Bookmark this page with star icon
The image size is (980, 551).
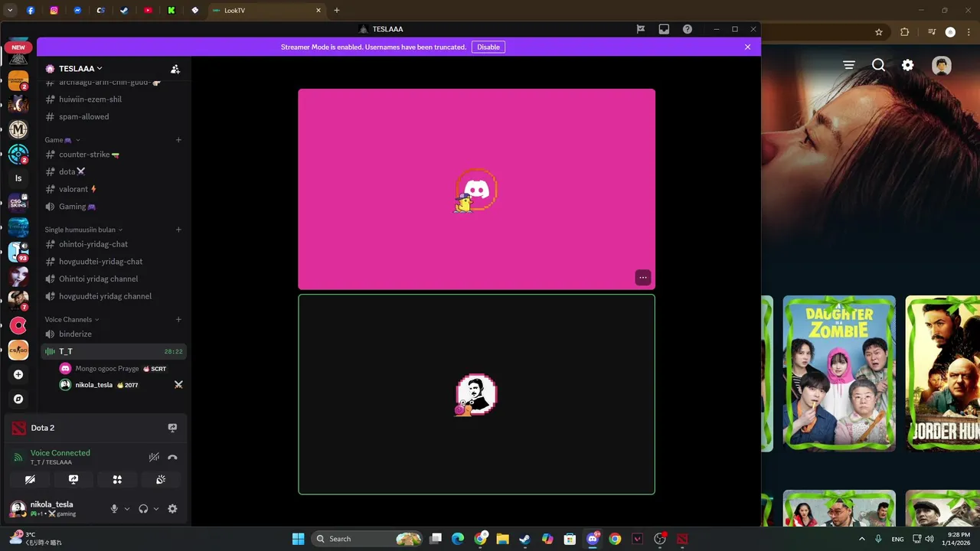coord(879,32)
